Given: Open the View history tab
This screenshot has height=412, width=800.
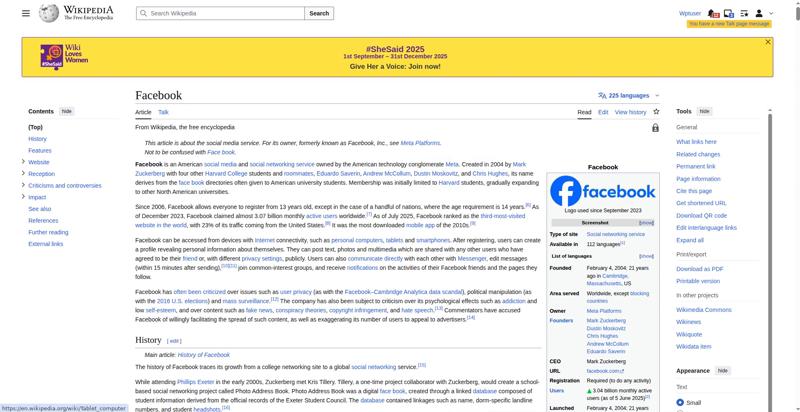Looking at the screenshot, I should pyautogui.click(x=630, y=112).
